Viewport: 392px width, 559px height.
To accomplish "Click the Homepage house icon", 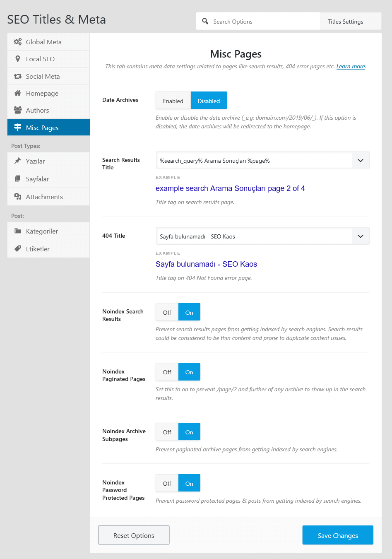I will (18, 93).
